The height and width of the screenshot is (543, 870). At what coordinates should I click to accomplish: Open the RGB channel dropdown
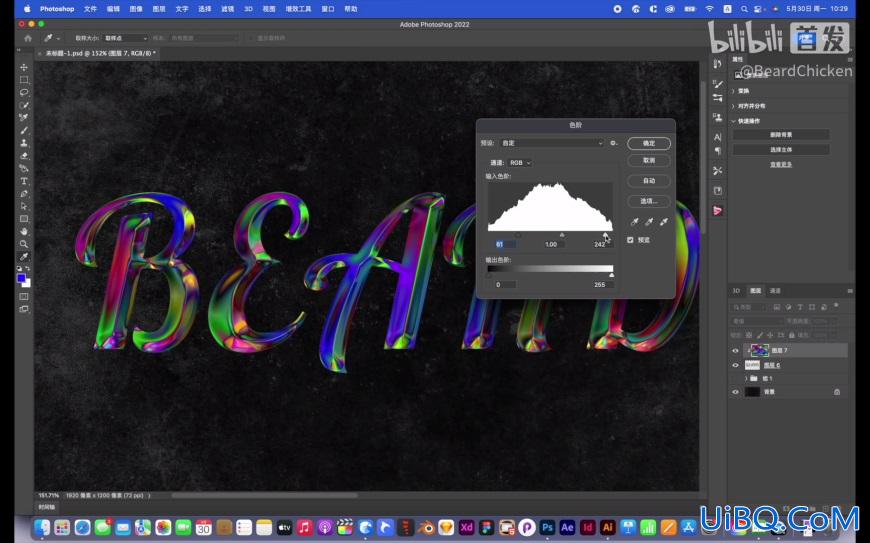point(520,163)
